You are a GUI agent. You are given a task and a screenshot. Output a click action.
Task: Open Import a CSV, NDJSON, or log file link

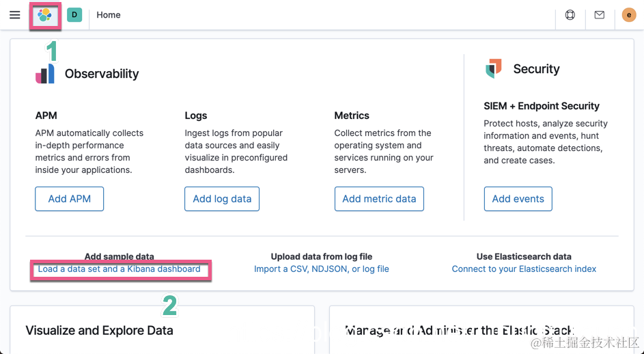pos(322,269)
